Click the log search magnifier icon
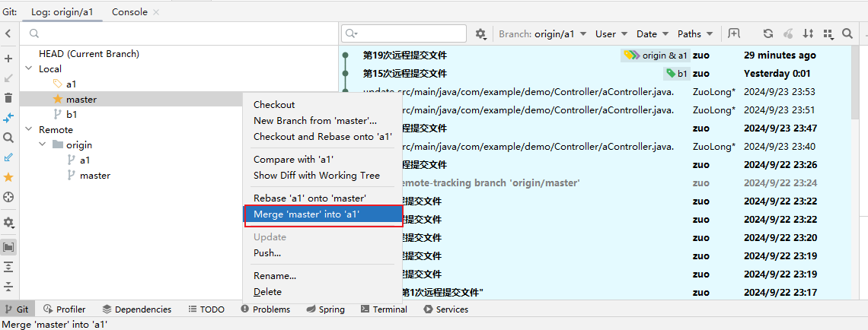This screenshot has height=330, width=868. (847, 33)
